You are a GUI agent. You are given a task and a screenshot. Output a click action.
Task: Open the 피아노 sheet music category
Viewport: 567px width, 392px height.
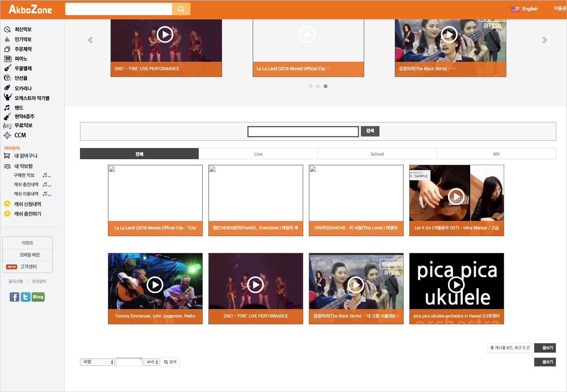tap(21, 59)
